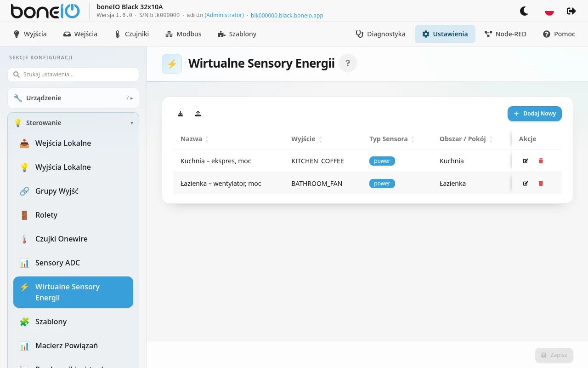Delete the Kuchnia – ekspres, moc sensor

(541, 161)
